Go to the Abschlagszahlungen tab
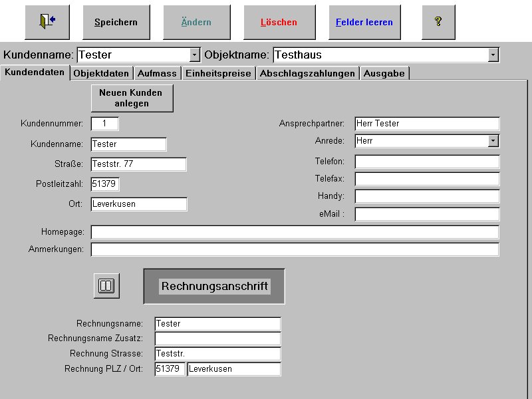Screen dimensions: 532x399 307,73
